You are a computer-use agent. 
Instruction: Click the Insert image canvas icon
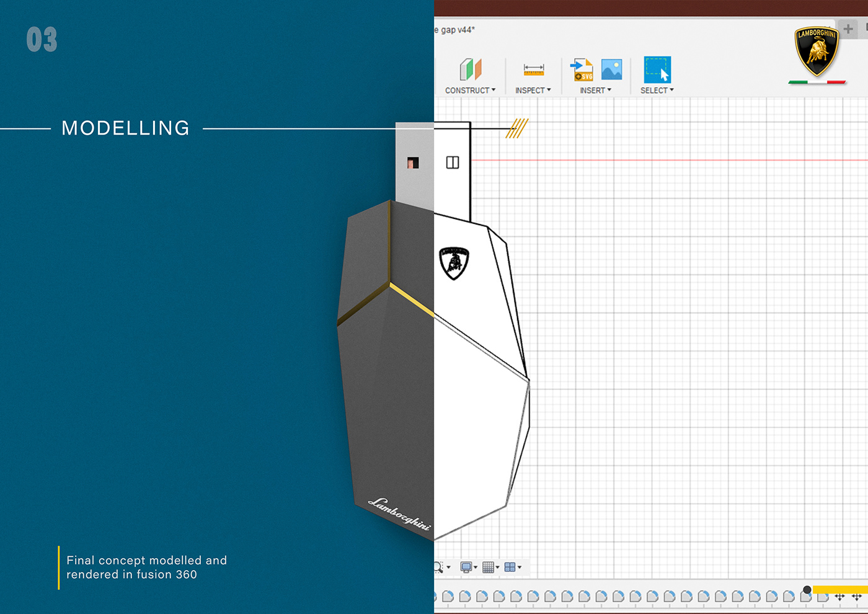(x=611, y=69)
